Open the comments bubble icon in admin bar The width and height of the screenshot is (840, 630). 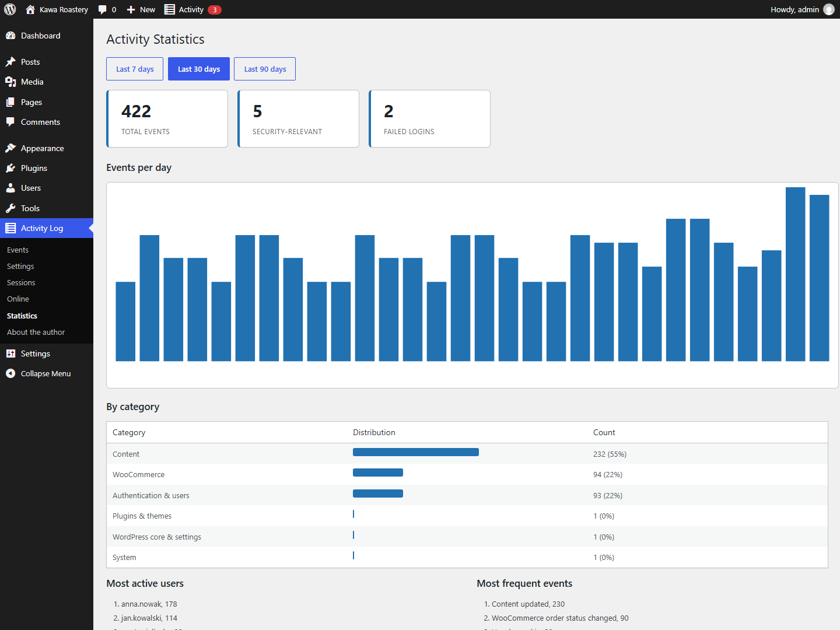click(103, 9)
